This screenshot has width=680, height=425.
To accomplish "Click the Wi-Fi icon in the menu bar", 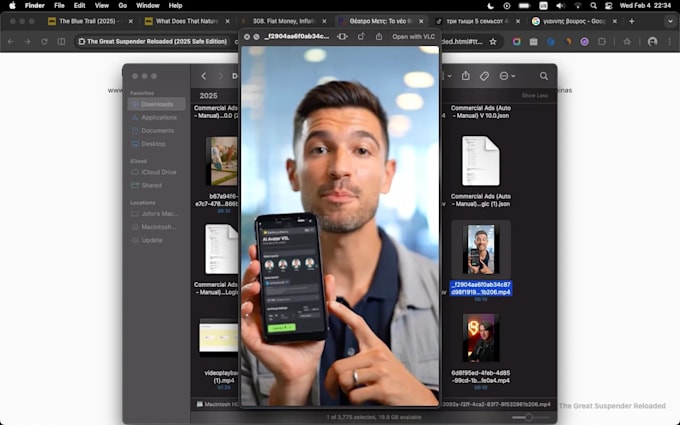I will pos(578,6).
